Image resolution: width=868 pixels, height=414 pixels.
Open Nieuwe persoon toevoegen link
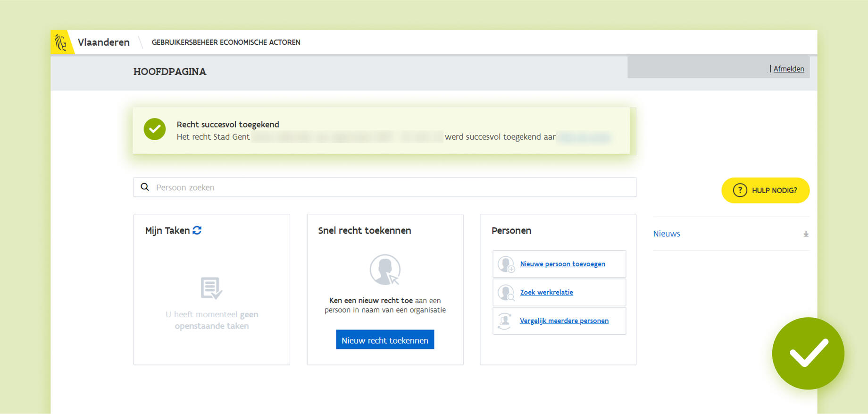(562, 264)
